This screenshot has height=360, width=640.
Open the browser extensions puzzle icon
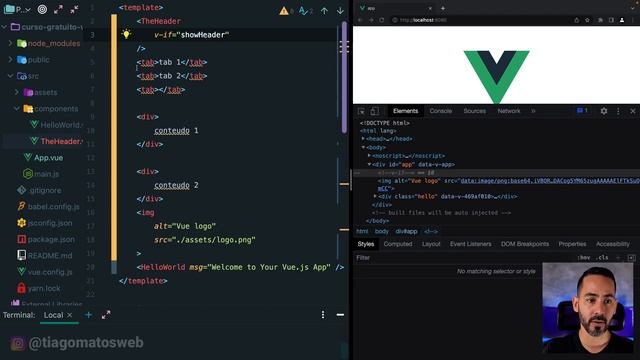tap(600, 20)
